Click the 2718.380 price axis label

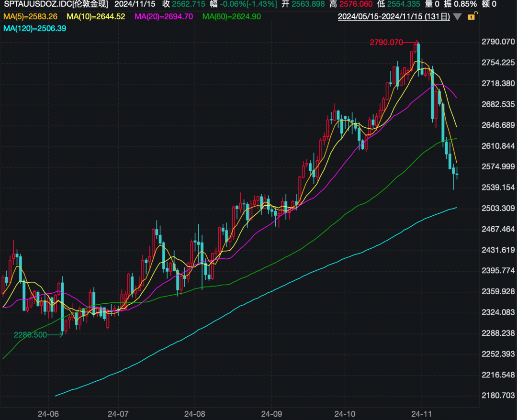tap(498, 83)
